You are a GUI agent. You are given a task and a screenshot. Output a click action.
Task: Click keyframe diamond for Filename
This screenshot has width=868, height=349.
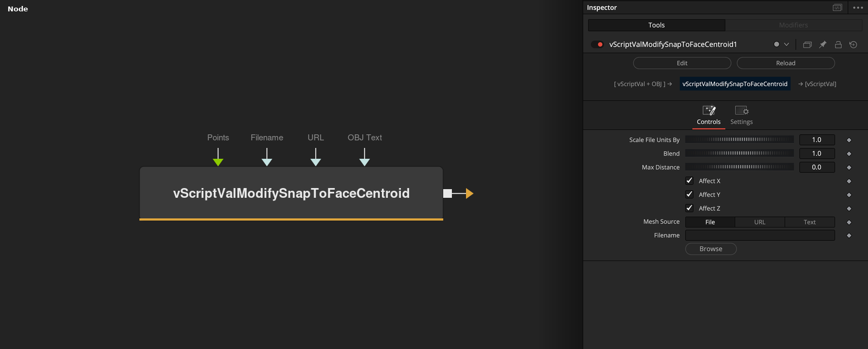pyautogui.click(x=849, y=236)
